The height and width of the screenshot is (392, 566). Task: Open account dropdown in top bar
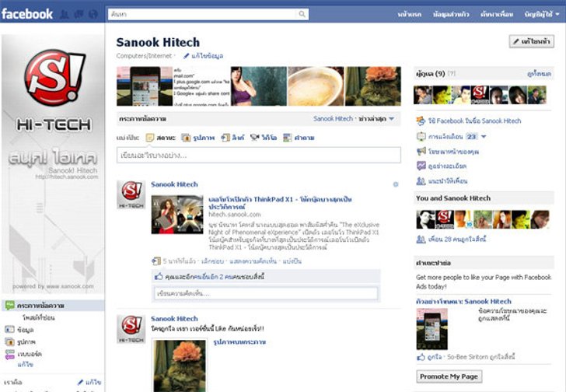(542, 14)
